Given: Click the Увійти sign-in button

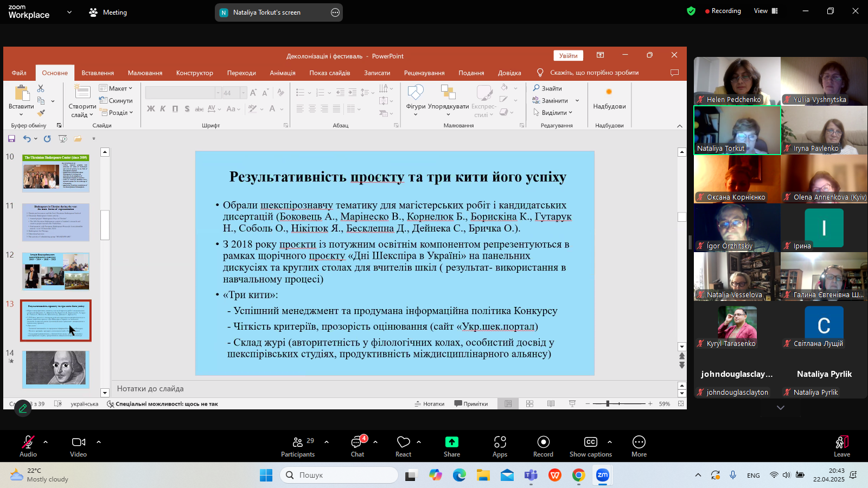Looking at the screenshot, I should coord(568,56).
